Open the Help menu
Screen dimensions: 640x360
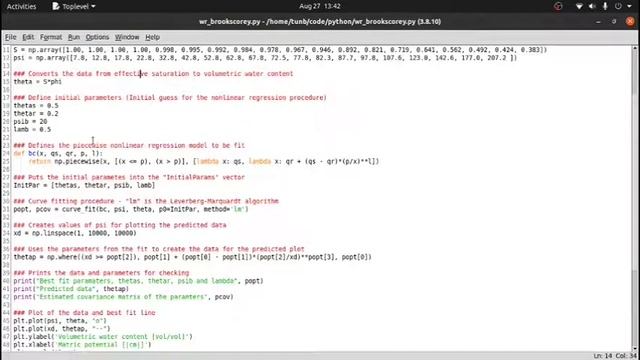click(x=152, y=37)
